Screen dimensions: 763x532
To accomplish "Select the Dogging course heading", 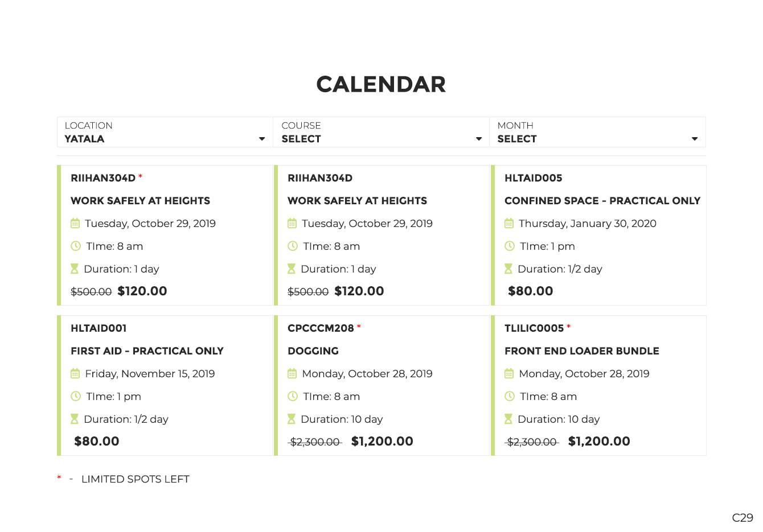I will (x=313, y=351).
